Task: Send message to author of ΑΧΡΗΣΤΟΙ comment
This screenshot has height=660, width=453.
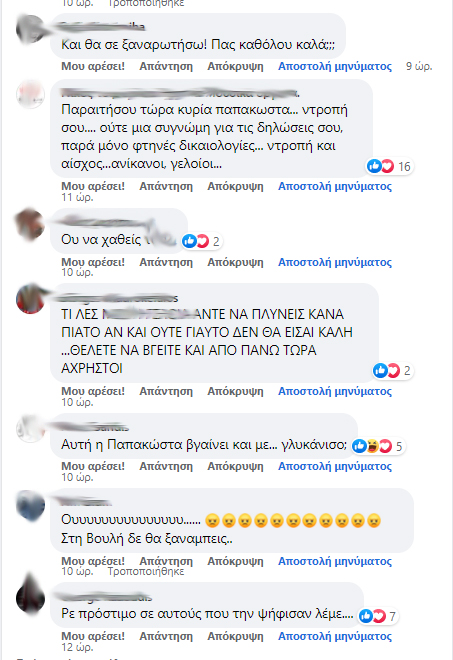Action: [x=335, y=391]
